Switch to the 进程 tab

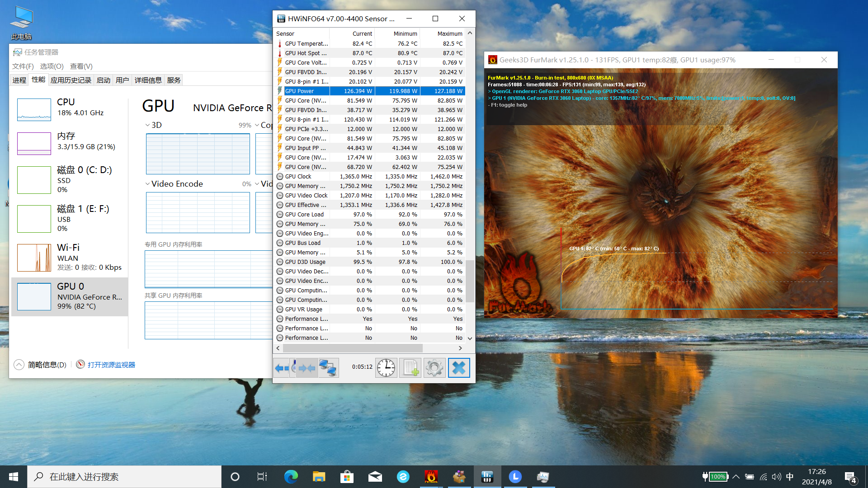coord(19,80)
